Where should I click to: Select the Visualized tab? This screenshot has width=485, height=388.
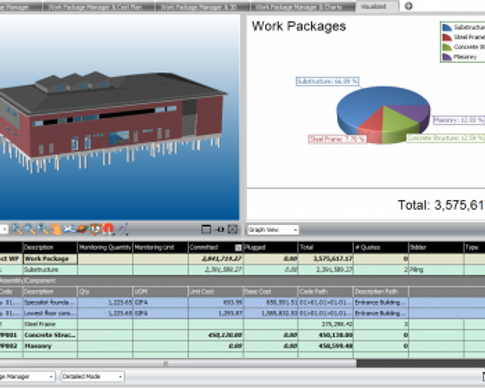(377, 6)
